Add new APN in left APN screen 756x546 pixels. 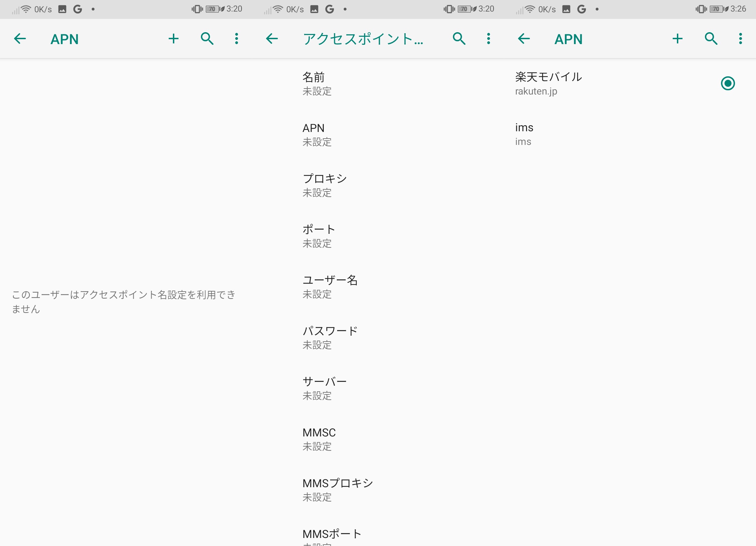point(173,38)
